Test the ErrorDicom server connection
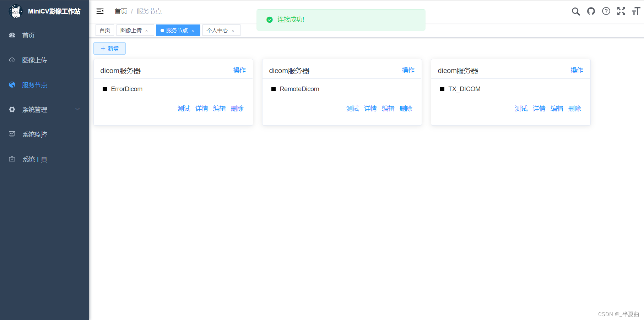Screen dimensions: 644x320 point(184,109)
